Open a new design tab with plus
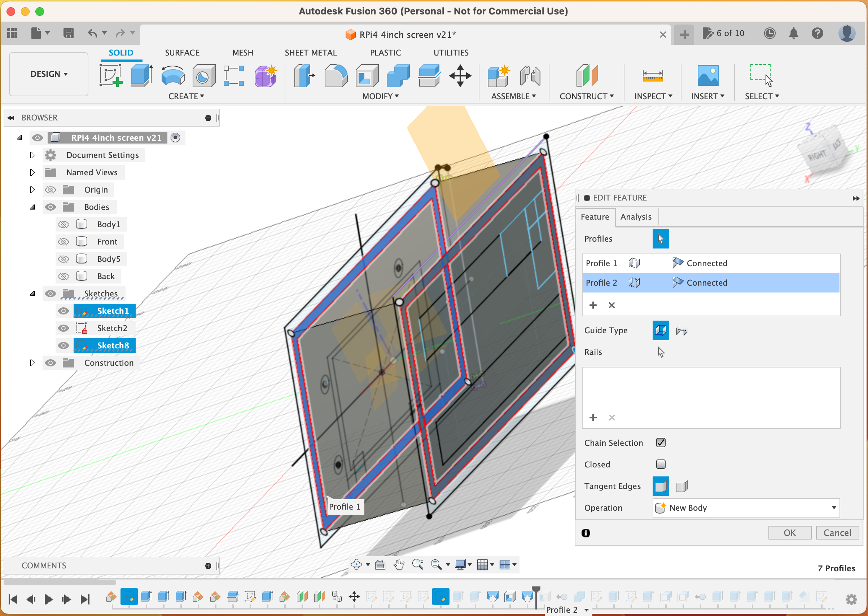This screenshot has width=868, height=616. (684, 35)
